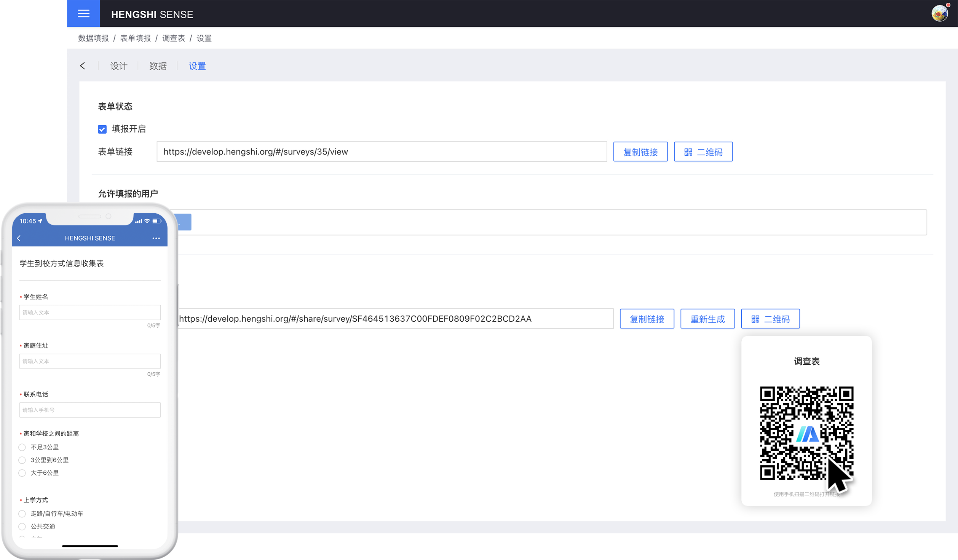Click 重新生成 to regenerate share link

(707, 318)
